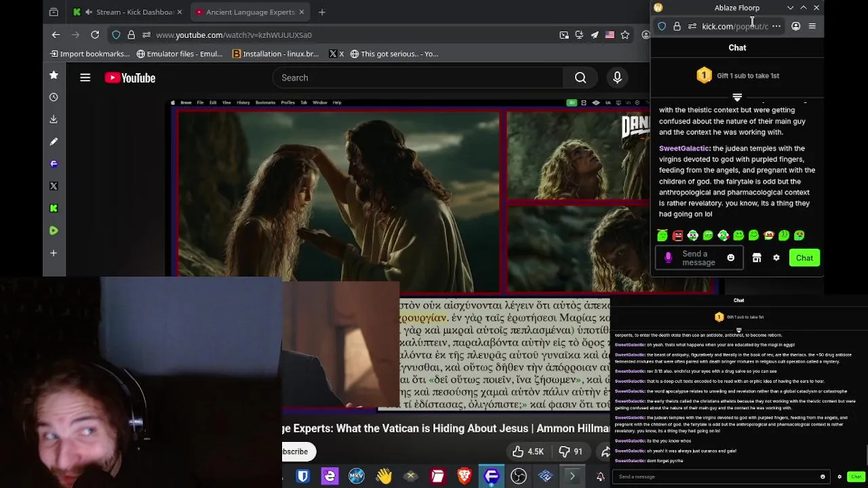Reload the YouTube page
Image resolution: width=868 pixels, height=488 pixels.
(x=95, y=35)
